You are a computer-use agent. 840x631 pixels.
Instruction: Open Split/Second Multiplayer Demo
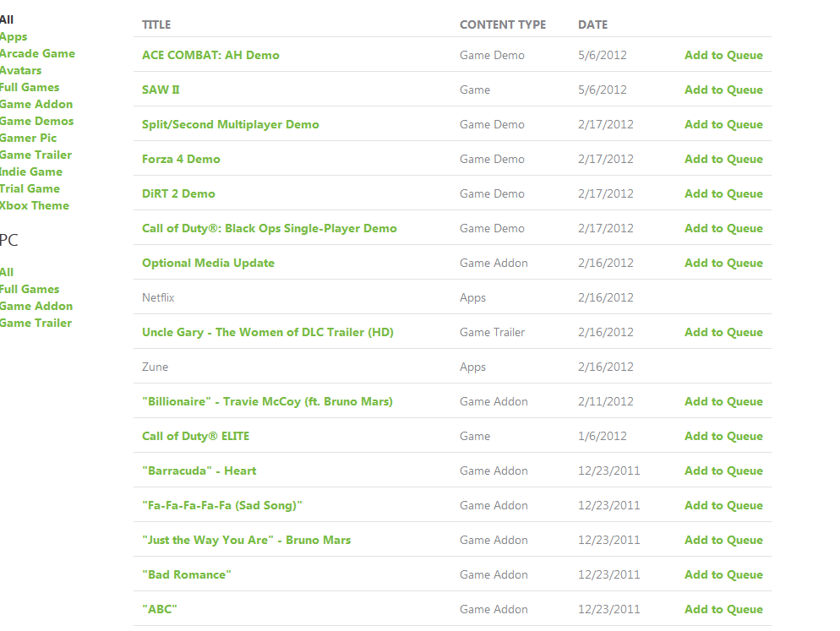tap(231, 124)
